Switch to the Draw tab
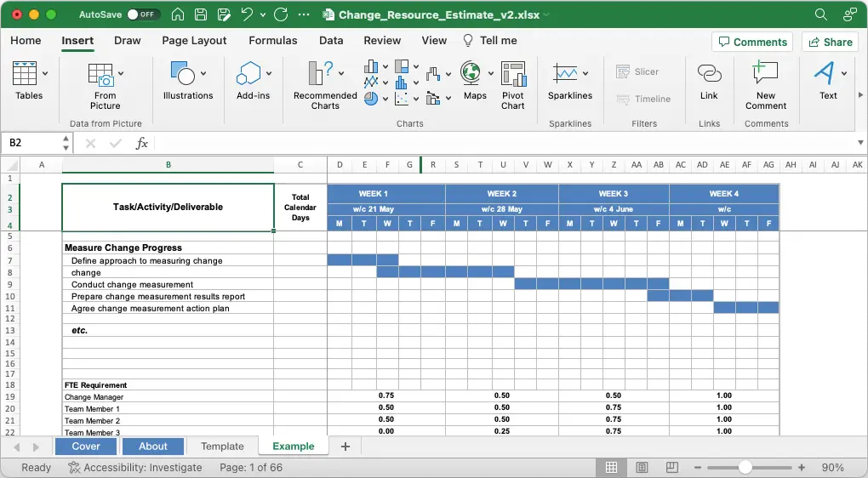This screenshot has height=478, width=868. [x=128, y=40]
